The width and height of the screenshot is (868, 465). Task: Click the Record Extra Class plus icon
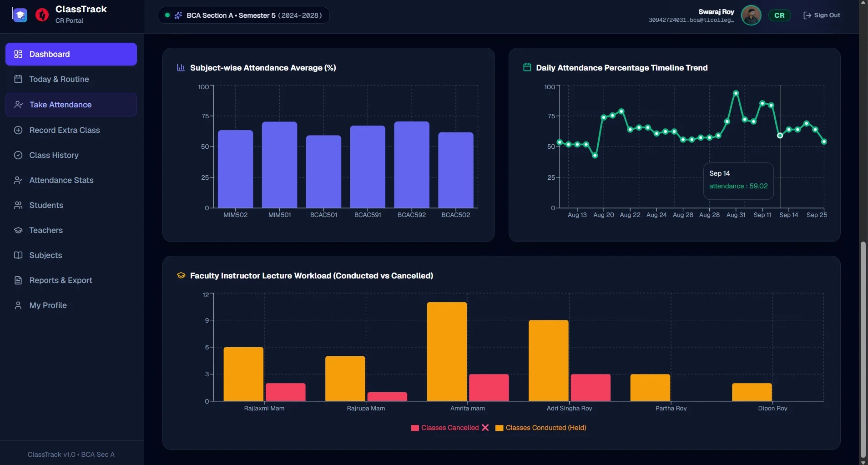[18, 130]
